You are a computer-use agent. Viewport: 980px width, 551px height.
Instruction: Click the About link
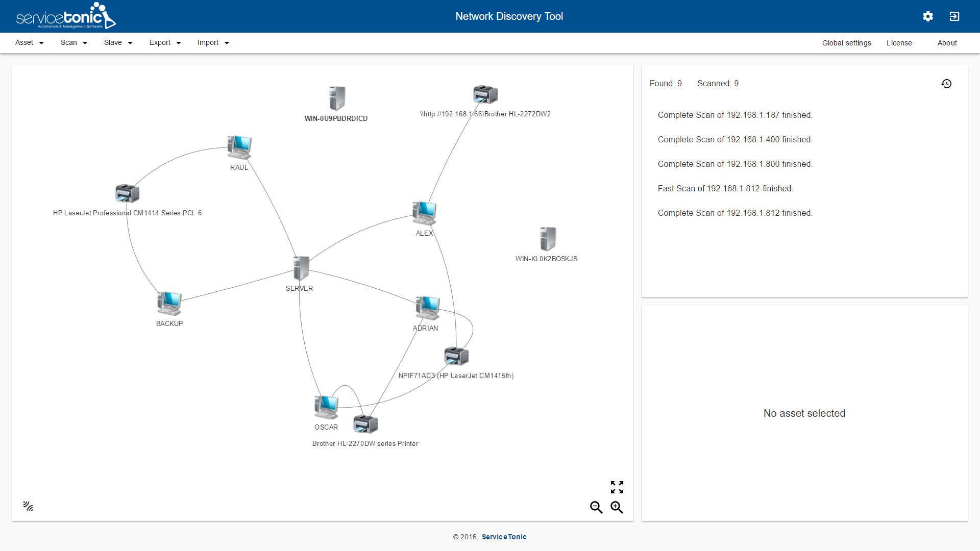coord(947,43)
